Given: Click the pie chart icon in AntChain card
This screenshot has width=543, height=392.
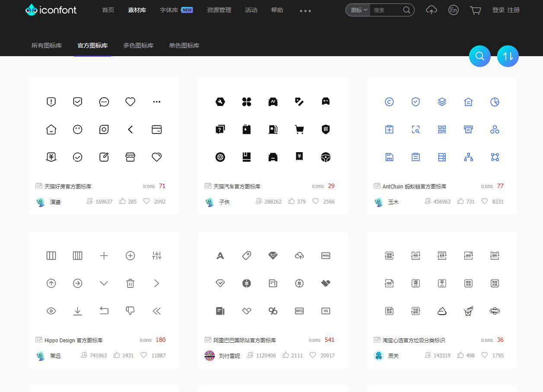Looking at the screenshot, I should [x=495, y=102].
